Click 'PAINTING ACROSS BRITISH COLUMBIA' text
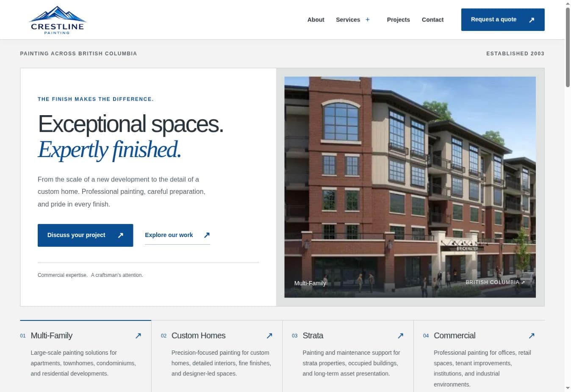Screen dimensions: 571x392 click(78, 53)
